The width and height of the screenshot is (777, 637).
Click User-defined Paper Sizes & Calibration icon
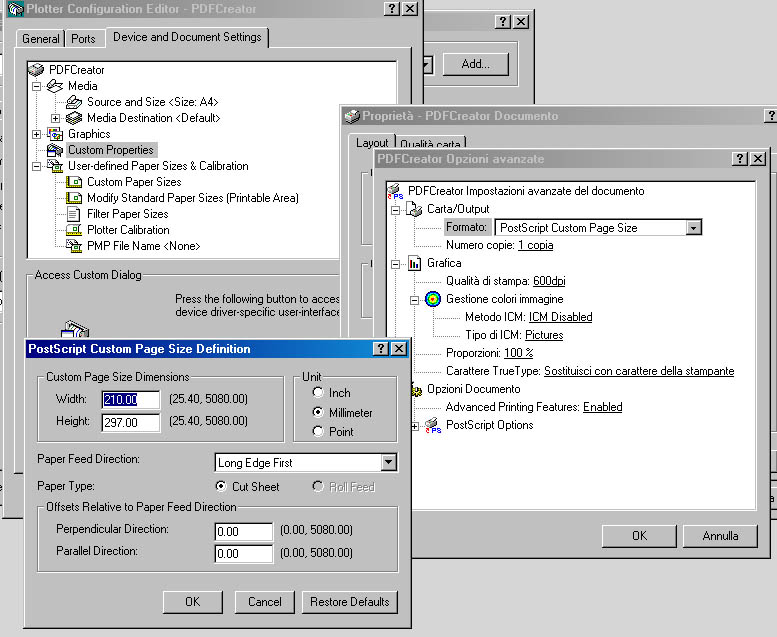click(x=55, y=166)
